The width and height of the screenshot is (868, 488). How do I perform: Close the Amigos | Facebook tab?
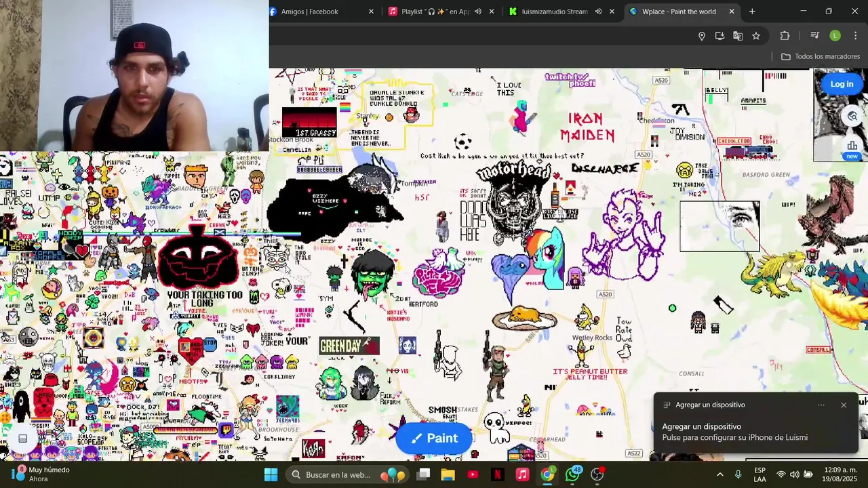[x=371, y=12]
